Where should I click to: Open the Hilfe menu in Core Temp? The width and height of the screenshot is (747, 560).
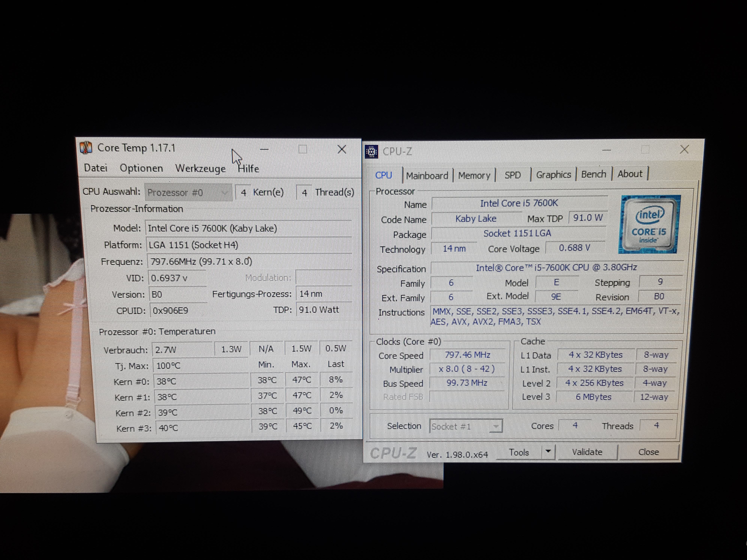[x=248, y=168]
